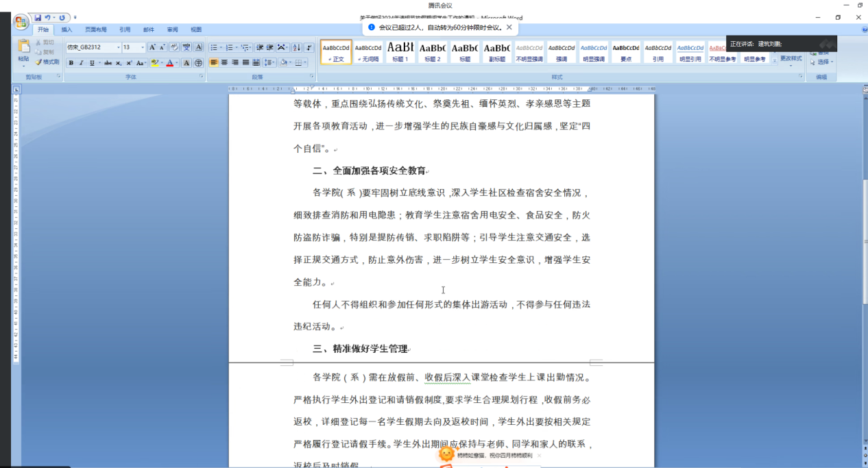Click the vertical document scrollbar
Image resolution: width=868 pixels, height=468 pixels.
point(864,240)
